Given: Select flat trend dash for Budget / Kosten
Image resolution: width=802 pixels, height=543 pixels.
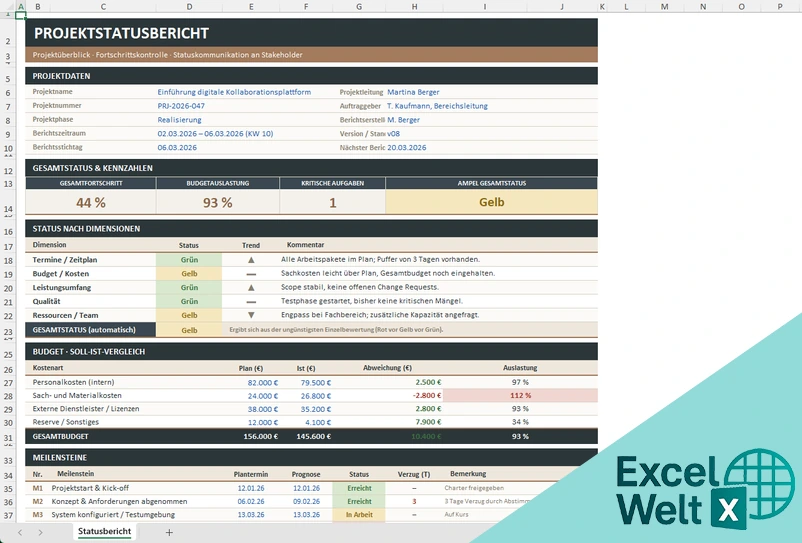Looking at the screenshot, I should [251, 274].
